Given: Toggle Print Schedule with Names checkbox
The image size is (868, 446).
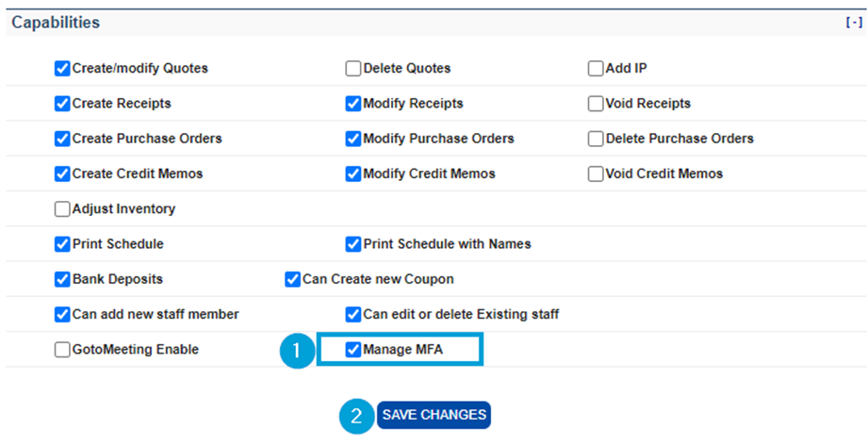Looking at the screenshot, I should click(353, 244).
